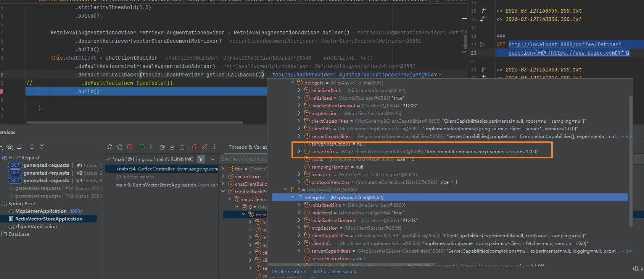Click the Step Over icon
Image resolution: width=644 pixels, height=279 pixels.
pos(162,147)
